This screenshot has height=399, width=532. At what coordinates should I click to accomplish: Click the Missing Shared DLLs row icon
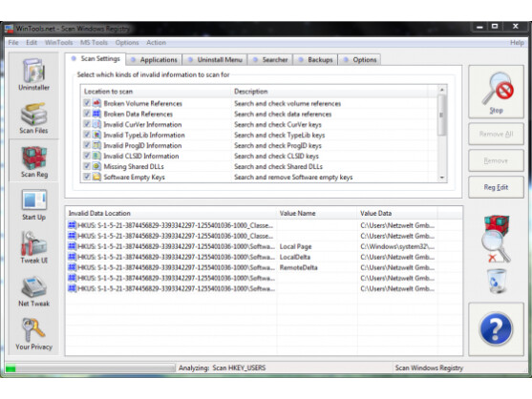[x=96, y=166]
